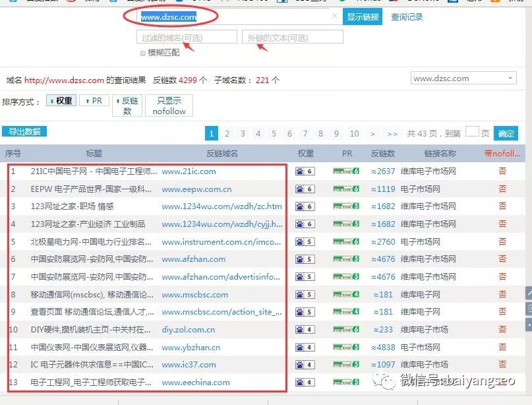Image resolution: width=532 pixels, height=405 pixels.
Task: Click the middle side floating widget icon
Action: coord(529,309)
